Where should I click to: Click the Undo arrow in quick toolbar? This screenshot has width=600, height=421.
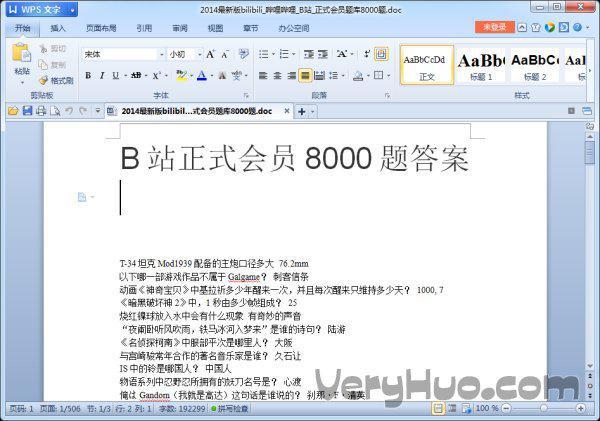69,110
